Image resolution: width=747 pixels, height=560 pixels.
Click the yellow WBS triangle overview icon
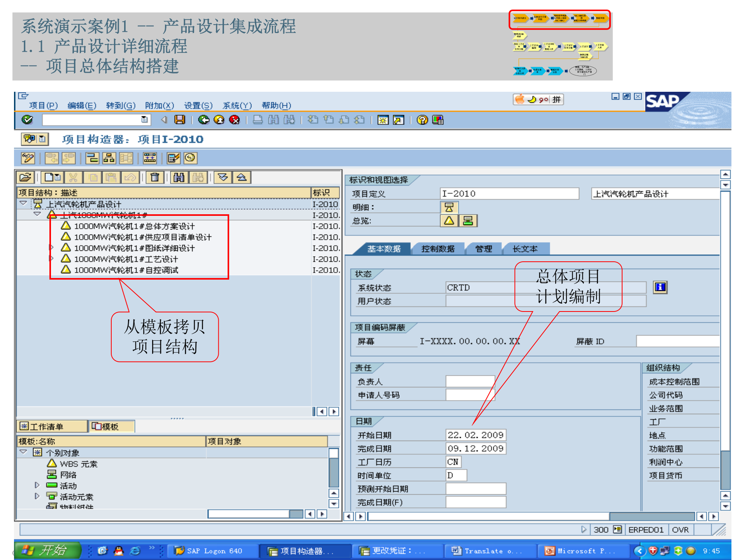click(x=449, y=220)
